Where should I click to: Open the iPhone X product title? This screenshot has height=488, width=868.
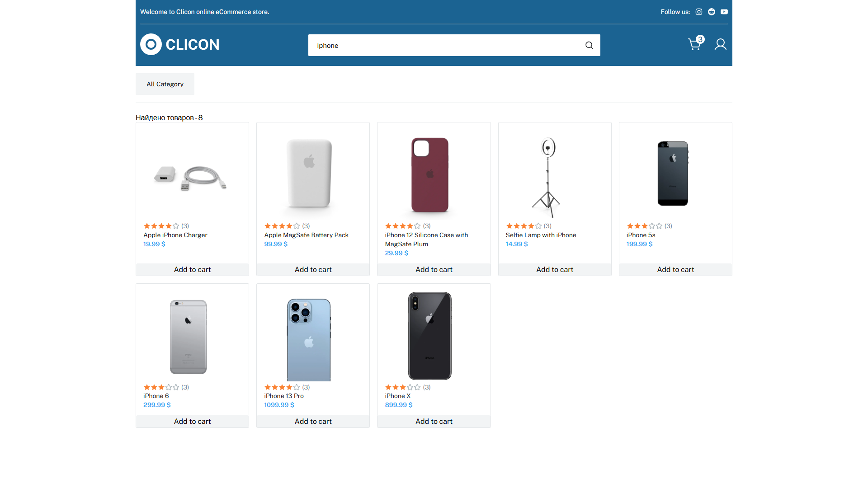coord(398,396)
